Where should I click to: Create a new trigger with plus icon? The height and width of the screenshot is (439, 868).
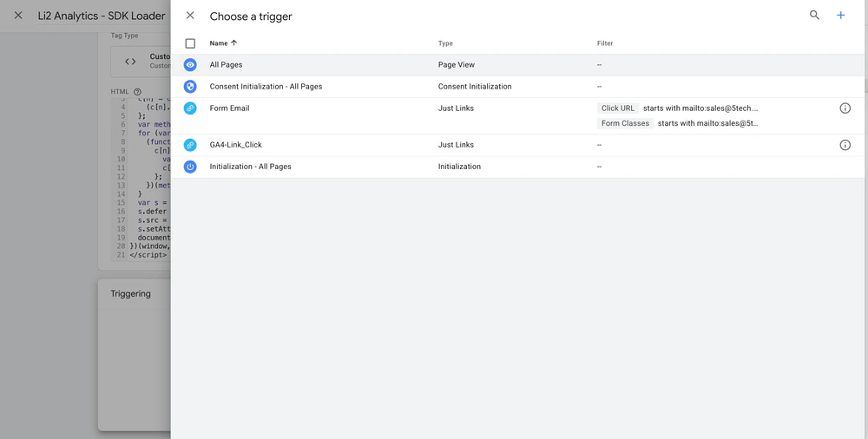coord(840,16)
